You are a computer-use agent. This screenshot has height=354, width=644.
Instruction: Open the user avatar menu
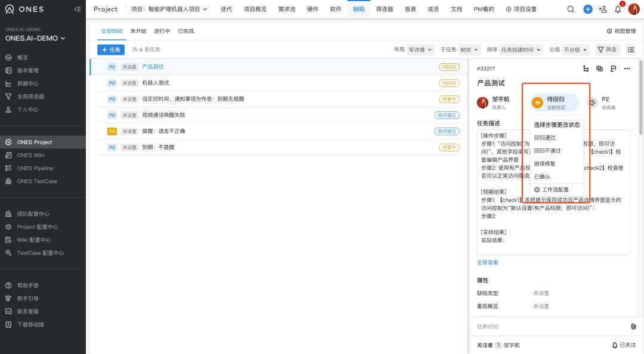point(634,9)
